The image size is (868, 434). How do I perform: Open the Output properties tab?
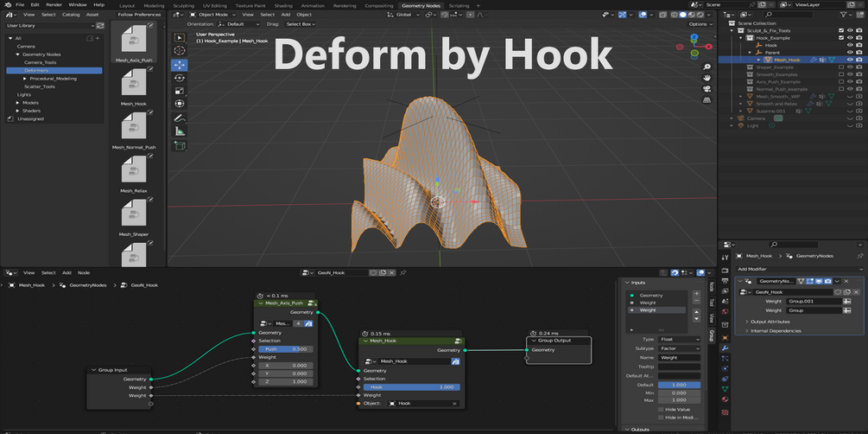pos(725,281)
